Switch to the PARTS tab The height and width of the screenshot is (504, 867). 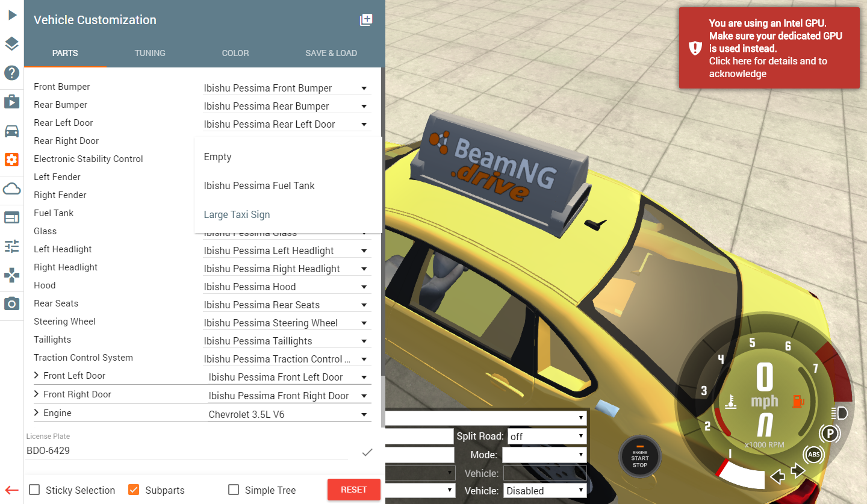65,53
